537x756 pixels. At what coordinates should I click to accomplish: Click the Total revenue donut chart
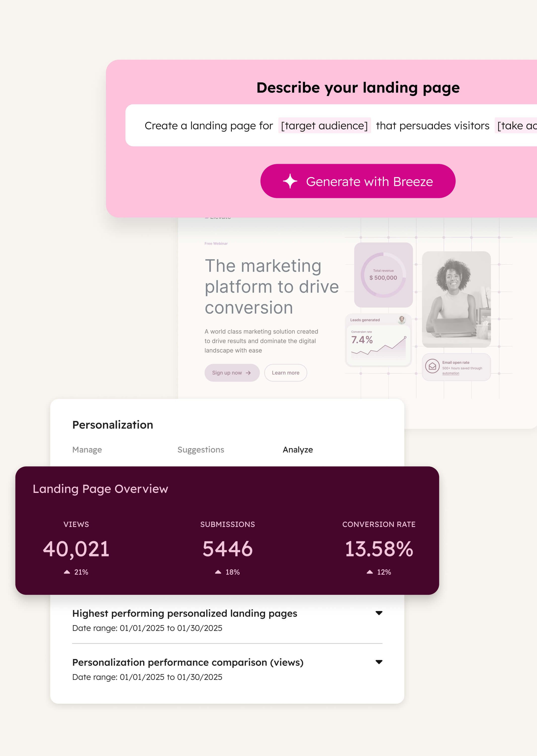click(x=383, y=275)
